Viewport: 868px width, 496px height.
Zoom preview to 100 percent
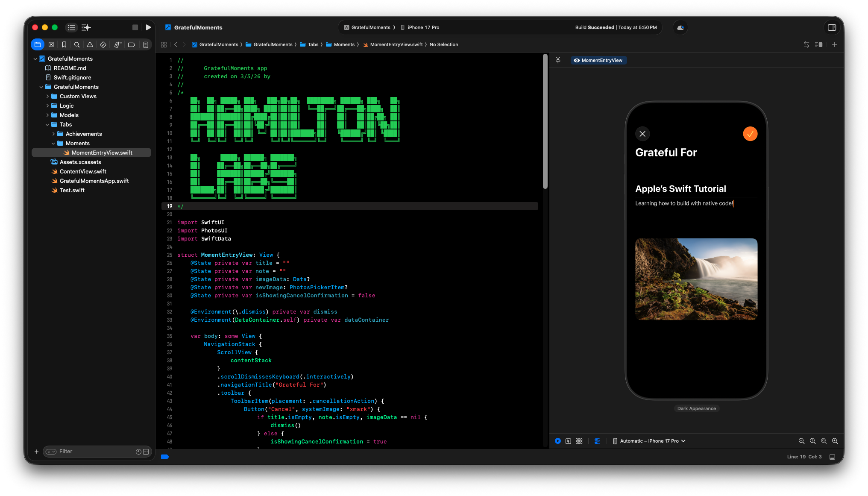tap(812, 441)
